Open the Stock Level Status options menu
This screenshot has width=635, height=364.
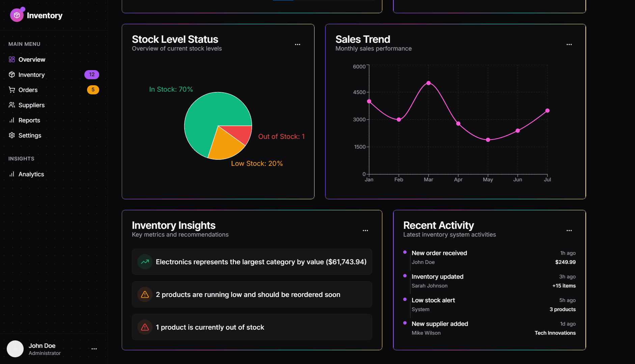[298, 44]
